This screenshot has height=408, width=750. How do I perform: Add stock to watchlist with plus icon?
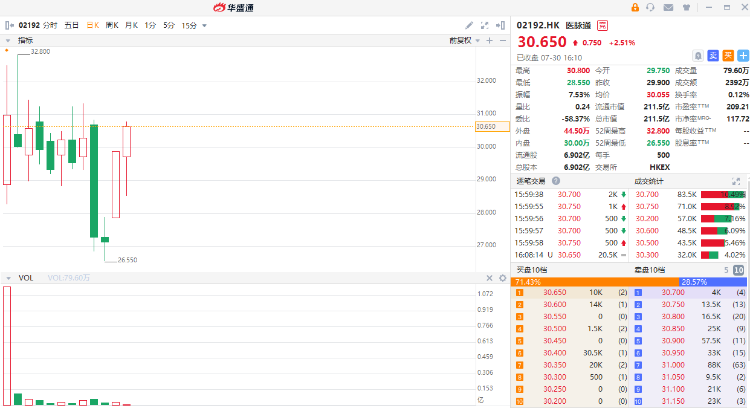(742, 56)
